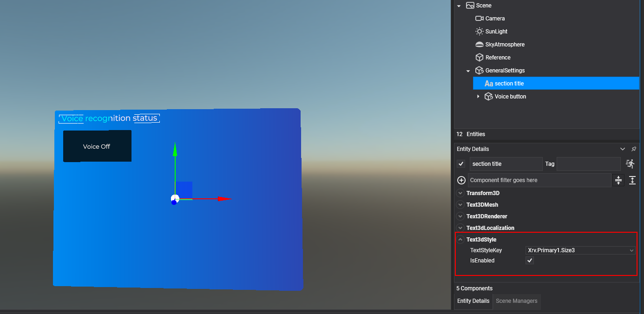
Task: Collapse the GeneralSettings tree node
Action: [x=468, y=71]
